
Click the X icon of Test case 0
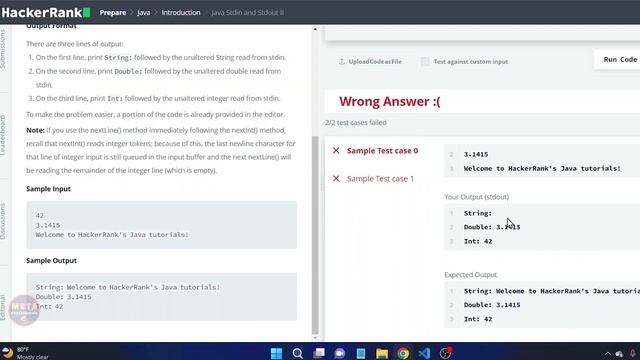point(336,151)
